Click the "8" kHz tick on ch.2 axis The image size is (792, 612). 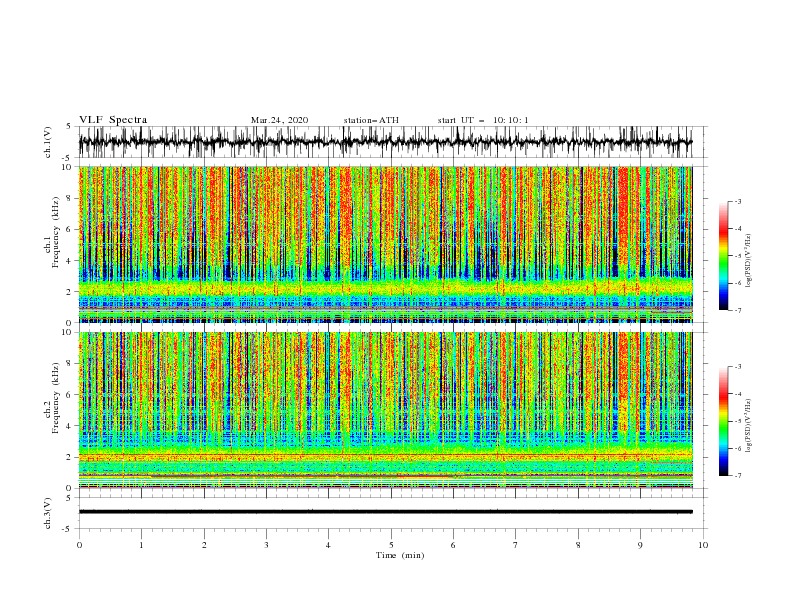[69, 364]
